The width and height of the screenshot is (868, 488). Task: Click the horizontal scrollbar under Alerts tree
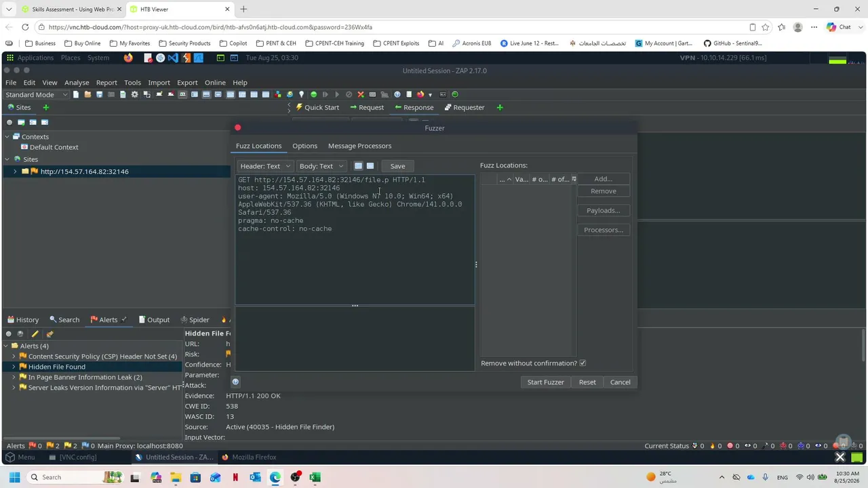click(x=62, y=437)
